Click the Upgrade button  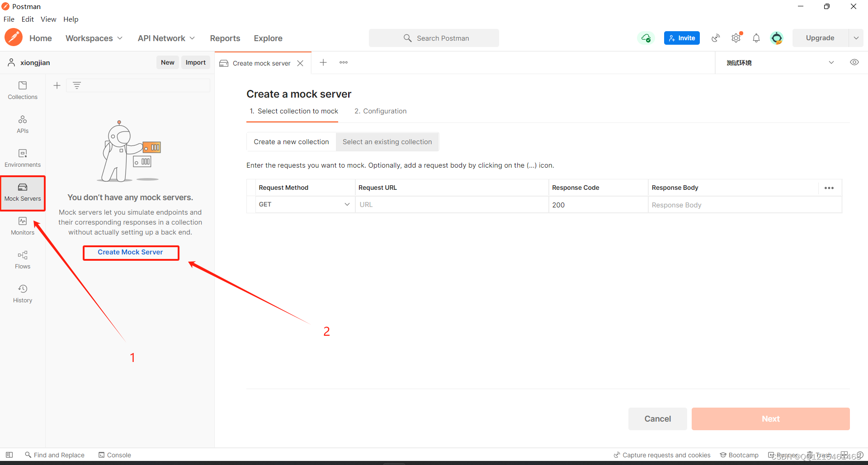tap(820, 38)
